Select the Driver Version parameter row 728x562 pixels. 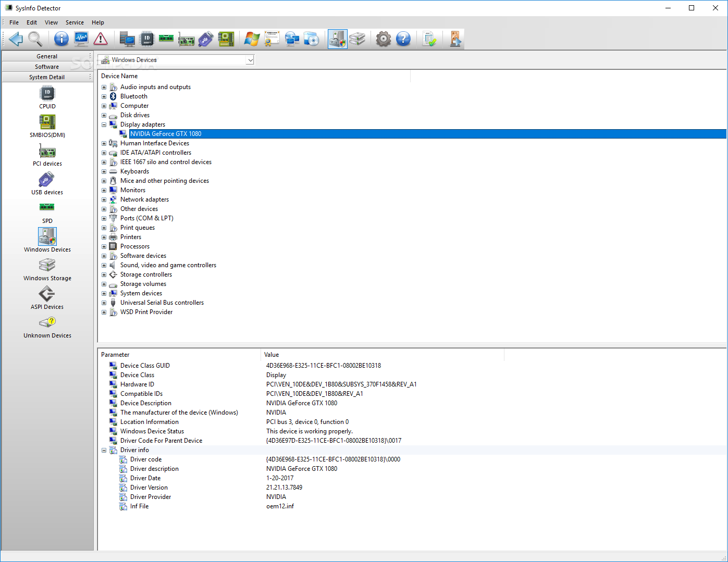(x=149, y=488)
